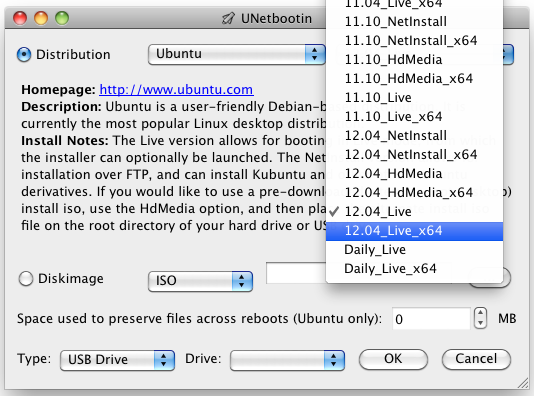Click the Cancel button
The width and height of the screenshot is (534, 396).
pyautogui.click(x=476, y=359)
